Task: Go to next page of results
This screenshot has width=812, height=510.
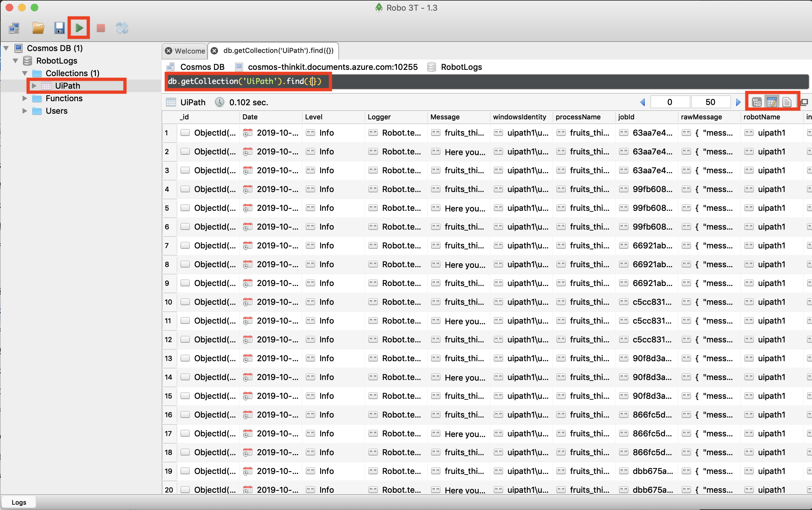Action: click(x=738, y=102)
